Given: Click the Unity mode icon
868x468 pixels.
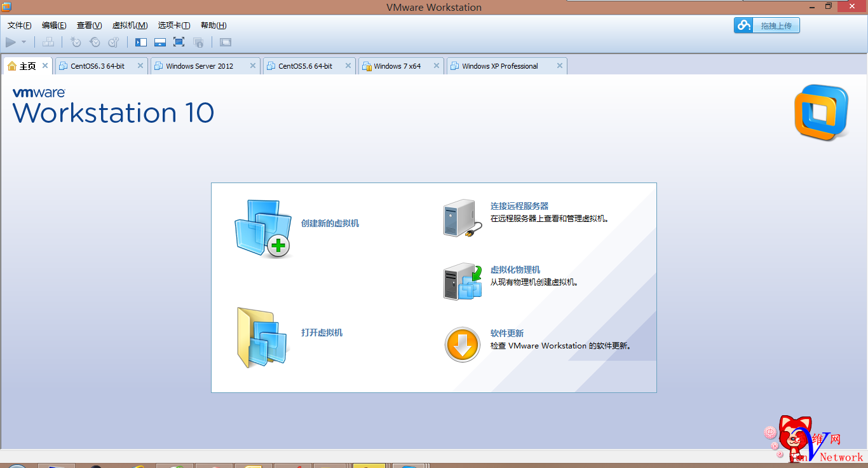Looking at the screenshot, I should (x=198, y=42).
